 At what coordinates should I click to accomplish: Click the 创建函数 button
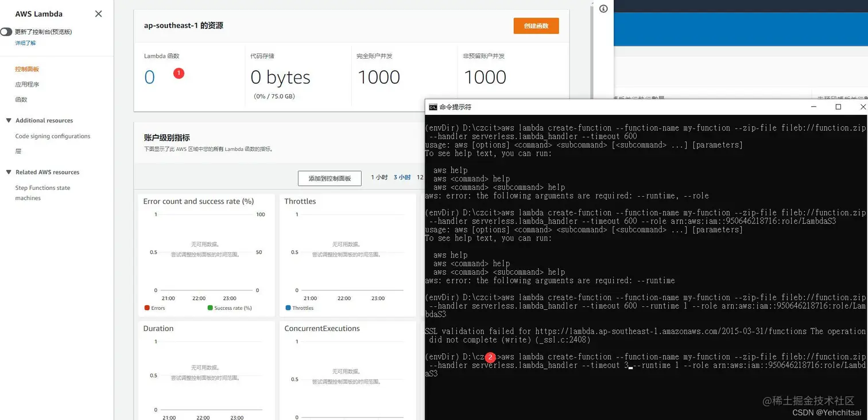click(536, 26)
